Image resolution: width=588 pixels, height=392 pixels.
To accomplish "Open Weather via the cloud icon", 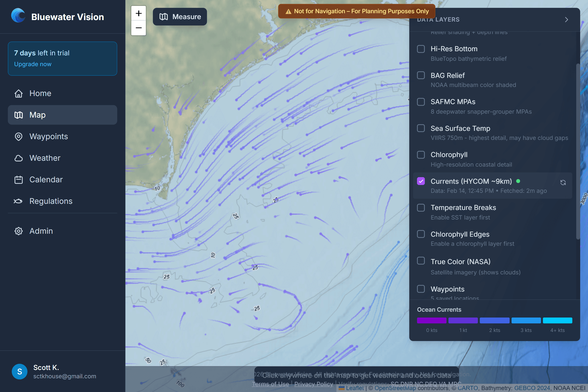I will coord(19,158).
